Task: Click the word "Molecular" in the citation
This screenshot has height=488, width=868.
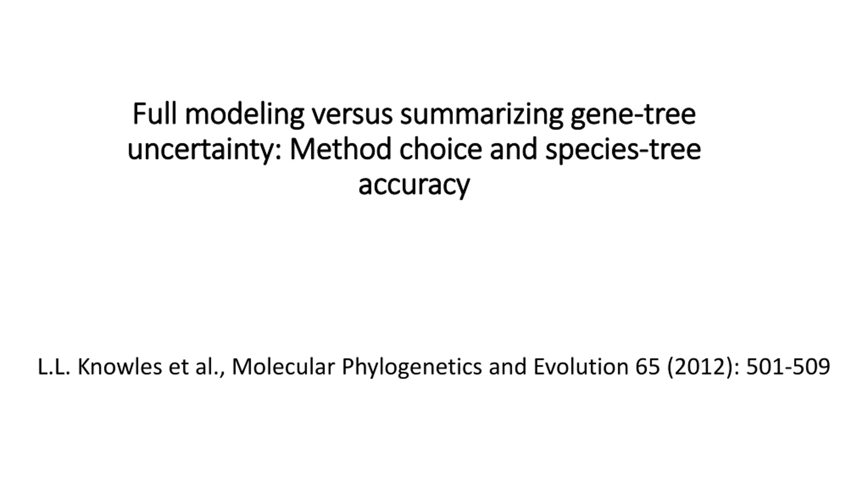Action: point(283,367)
